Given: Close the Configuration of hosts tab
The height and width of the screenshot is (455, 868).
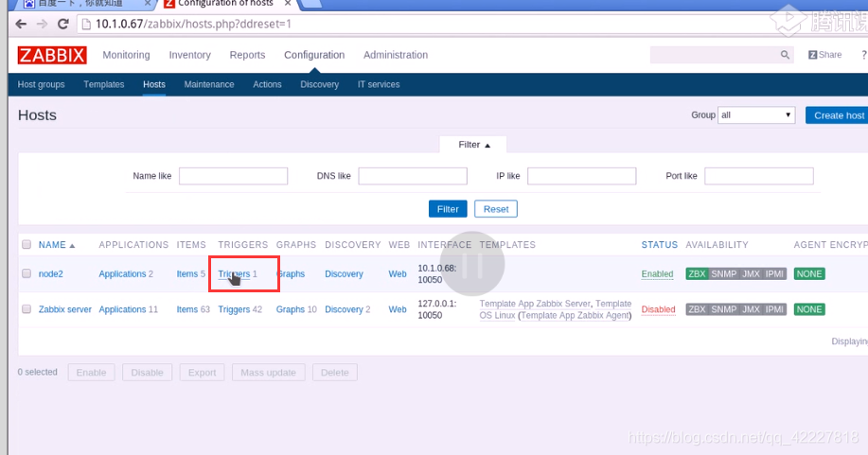Looking at the screenshot, I should 288,4.
